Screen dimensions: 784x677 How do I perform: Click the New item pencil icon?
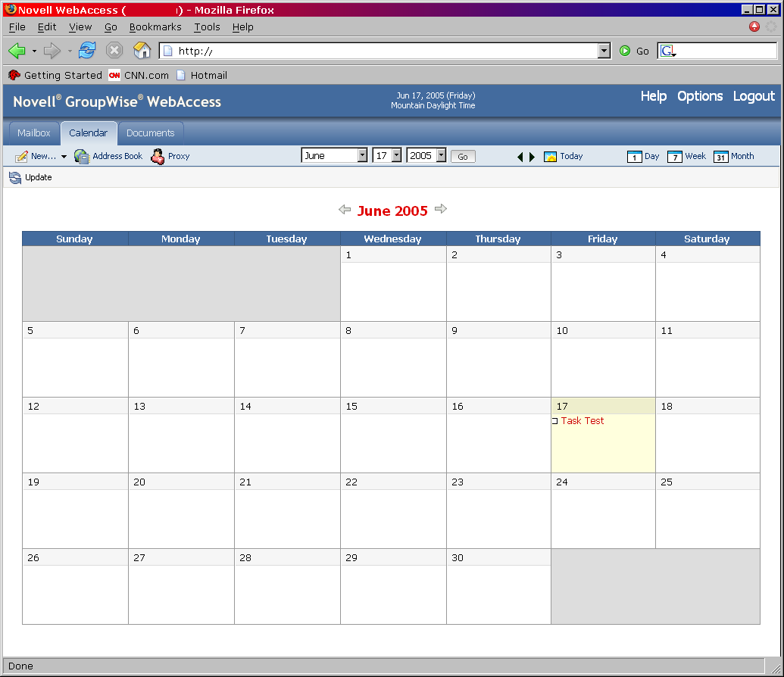click(21, 156)
